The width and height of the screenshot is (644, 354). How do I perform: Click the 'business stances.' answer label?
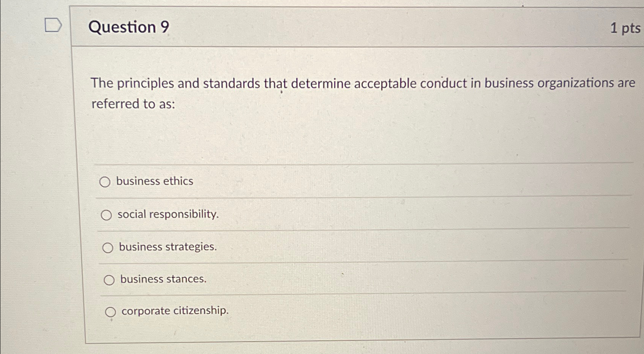162,279
